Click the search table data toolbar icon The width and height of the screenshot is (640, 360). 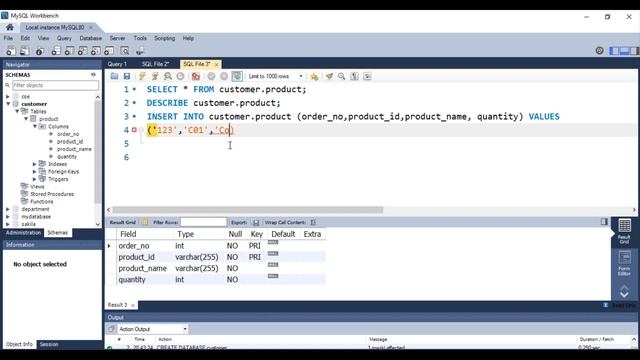[x=125, y=51]
